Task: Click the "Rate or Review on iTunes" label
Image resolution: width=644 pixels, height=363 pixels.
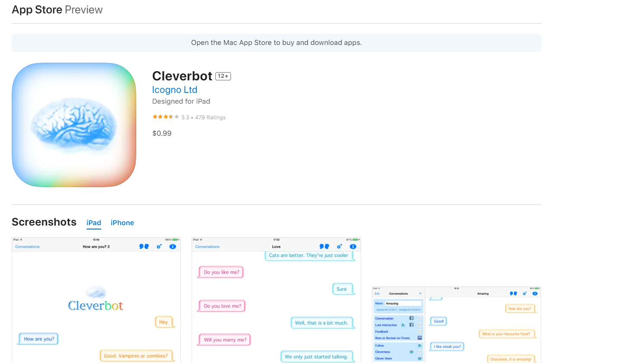Action: pos(392,338)
